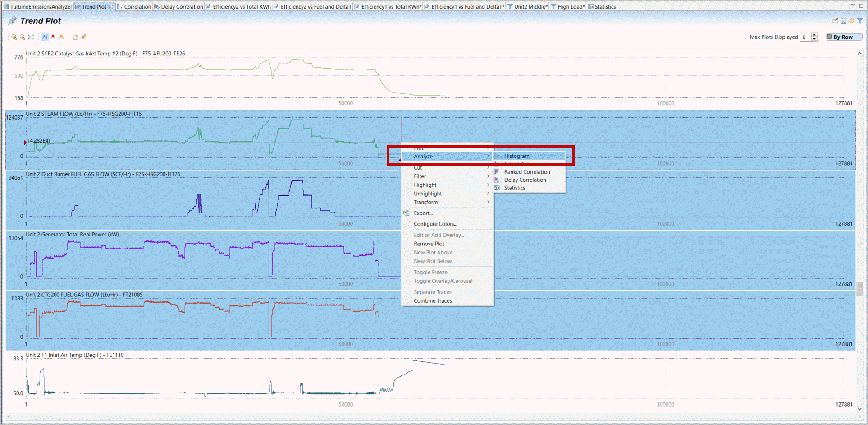The image size is (868, 425).
Task: Increase Max Plots Displayed with up arrow
Action: pyautogui.click(x=814, y=35)
